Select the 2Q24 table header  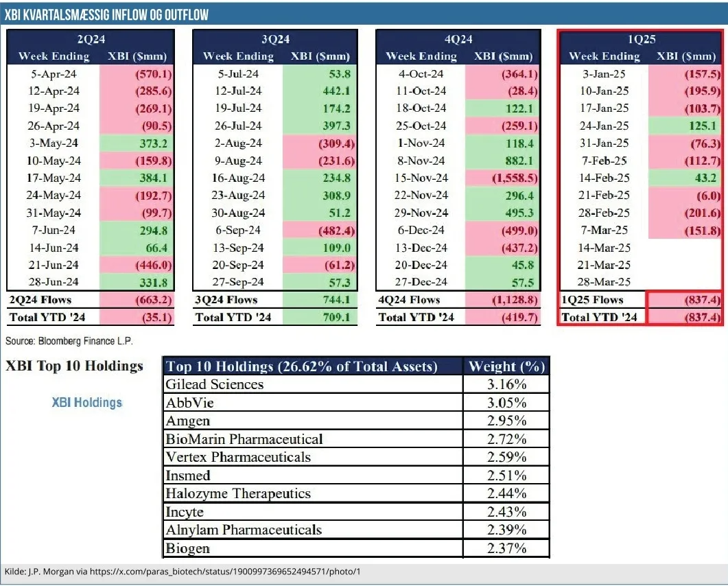(x=91, y=40)
